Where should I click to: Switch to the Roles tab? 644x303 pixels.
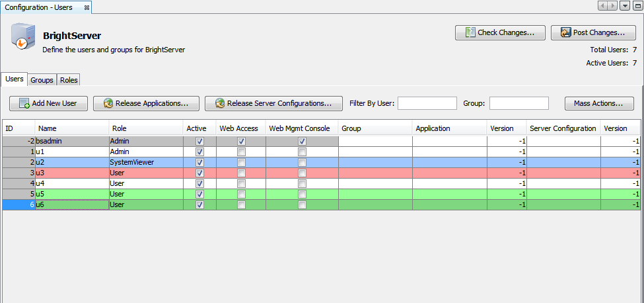[69, 80]
